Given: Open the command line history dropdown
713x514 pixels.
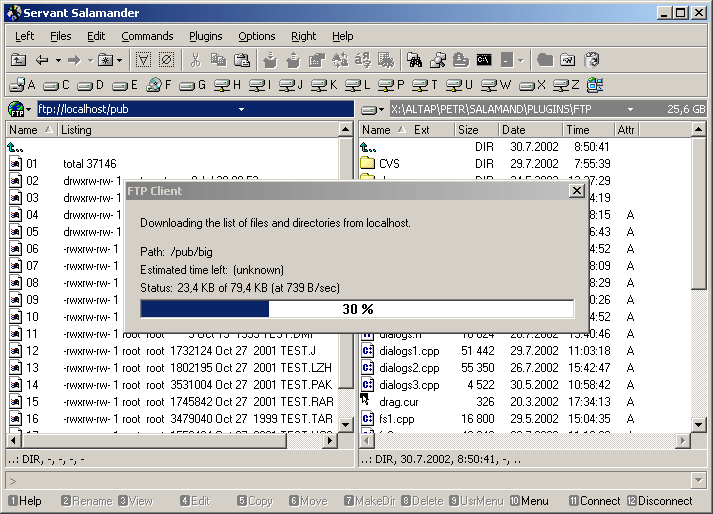Looking at the screenshot, I should pyautogui.click(x=699, y=480).
